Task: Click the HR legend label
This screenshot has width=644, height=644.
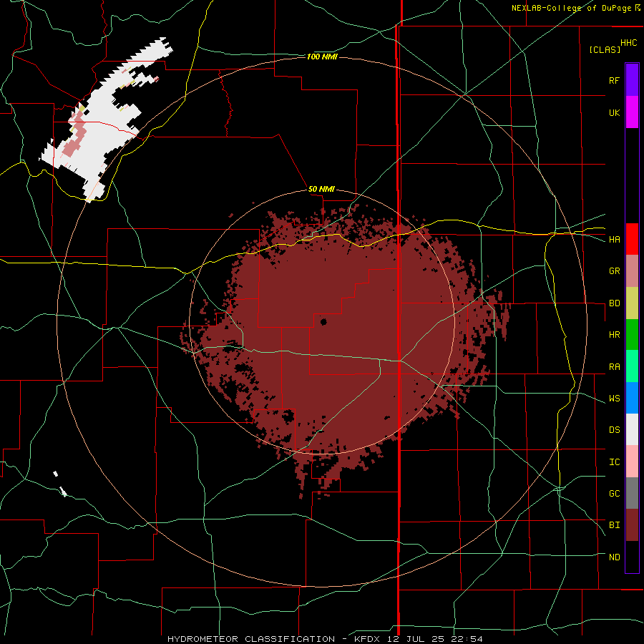Action: pos(614,335)
